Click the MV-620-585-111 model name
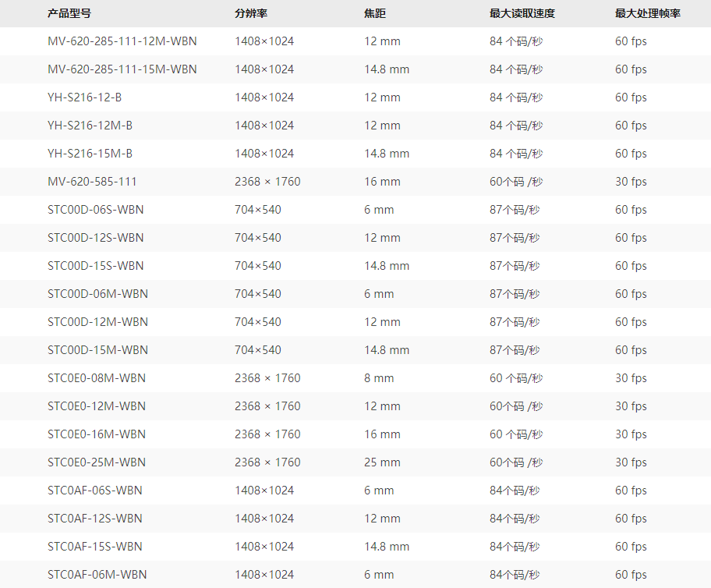Screen dimensions: 711x588 coord(92,182)
